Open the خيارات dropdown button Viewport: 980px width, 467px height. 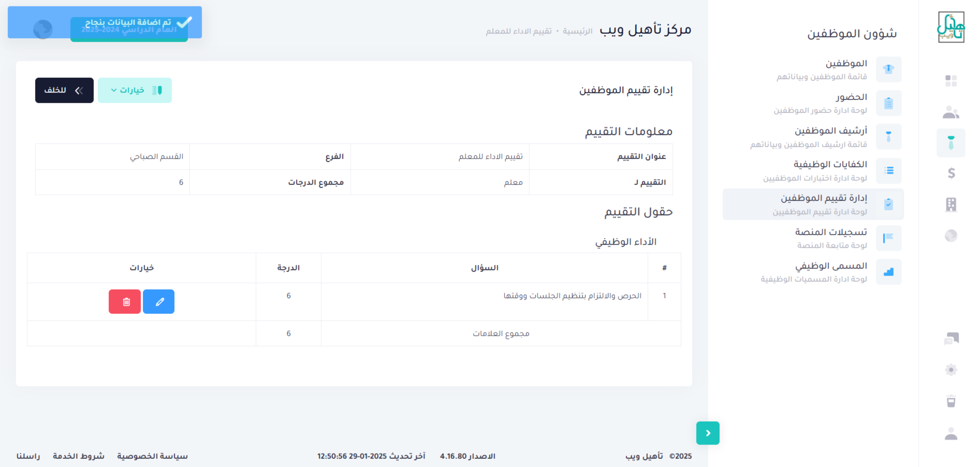tap(135, 90)
